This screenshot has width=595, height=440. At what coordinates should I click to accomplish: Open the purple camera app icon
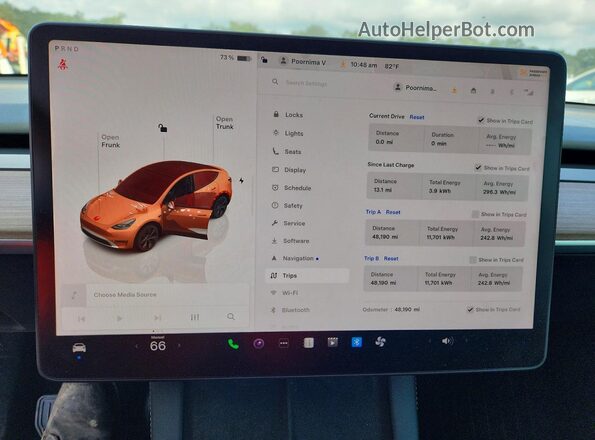pos(259,344)
